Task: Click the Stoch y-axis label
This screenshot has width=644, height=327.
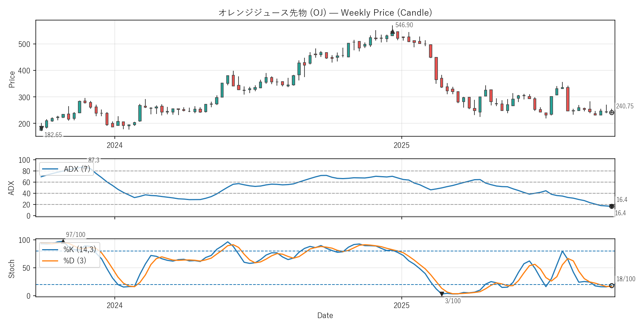Action: click(12, 269)
